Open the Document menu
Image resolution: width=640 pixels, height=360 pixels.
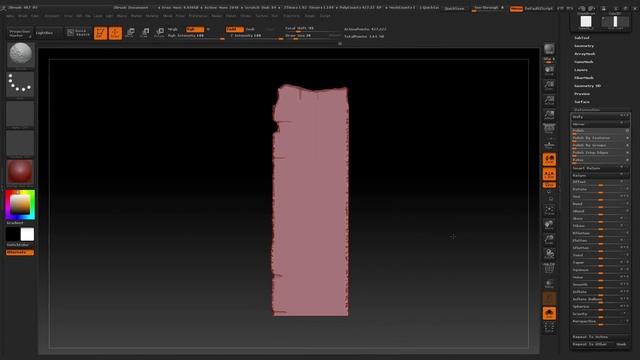coord(52,16)
